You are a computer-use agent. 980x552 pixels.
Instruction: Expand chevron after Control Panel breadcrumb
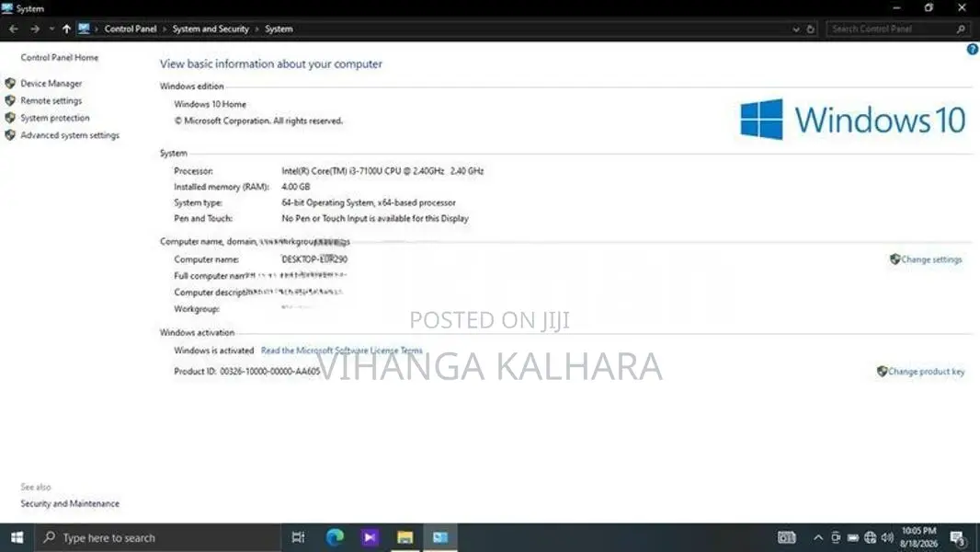[x=165, y=29]
